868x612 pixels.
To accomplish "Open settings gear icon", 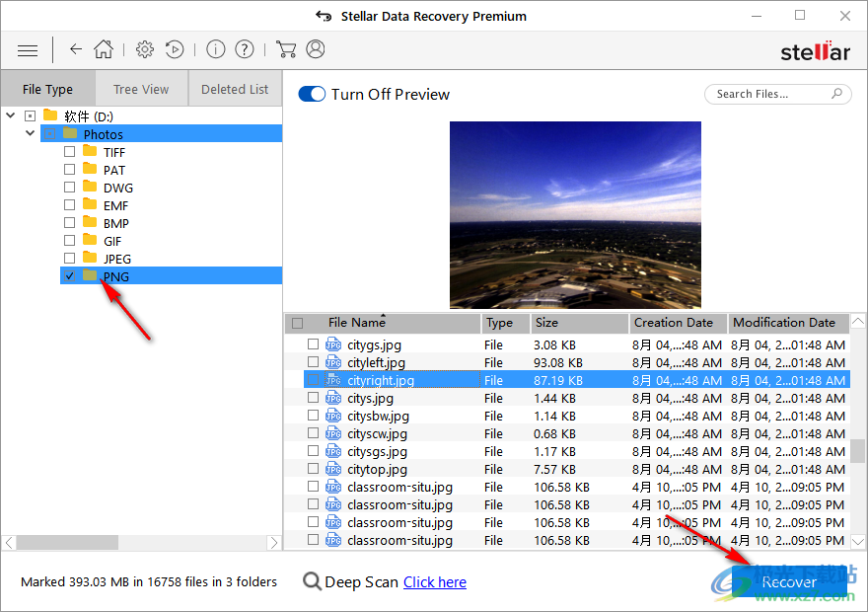I will 145,49.
